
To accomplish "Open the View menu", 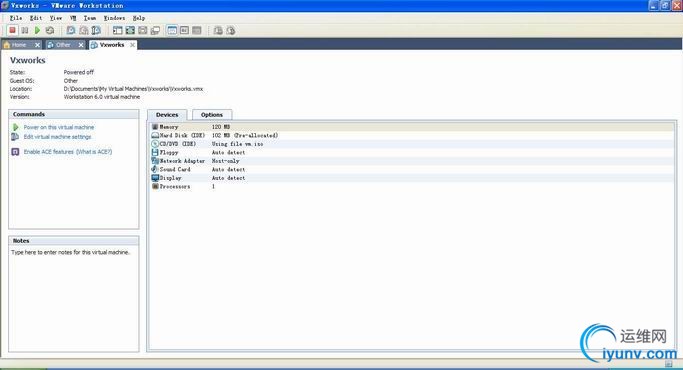I will [x=56, y=18].
